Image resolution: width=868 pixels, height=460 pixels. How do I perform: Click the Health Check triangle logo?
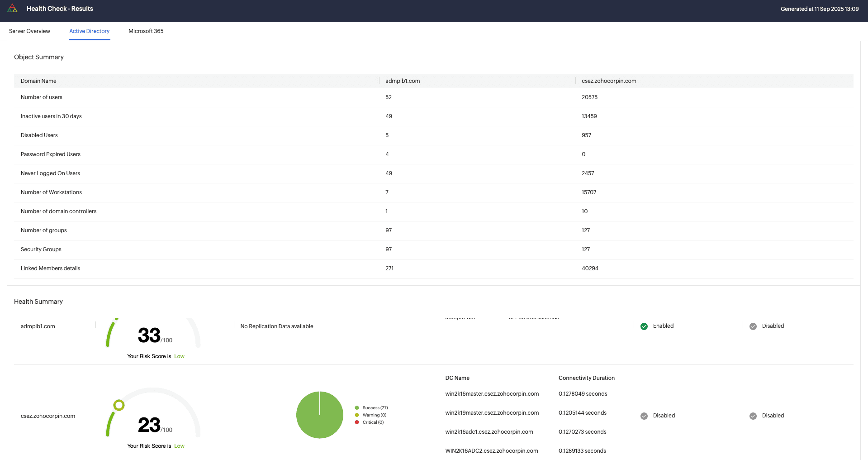(13, 8)
